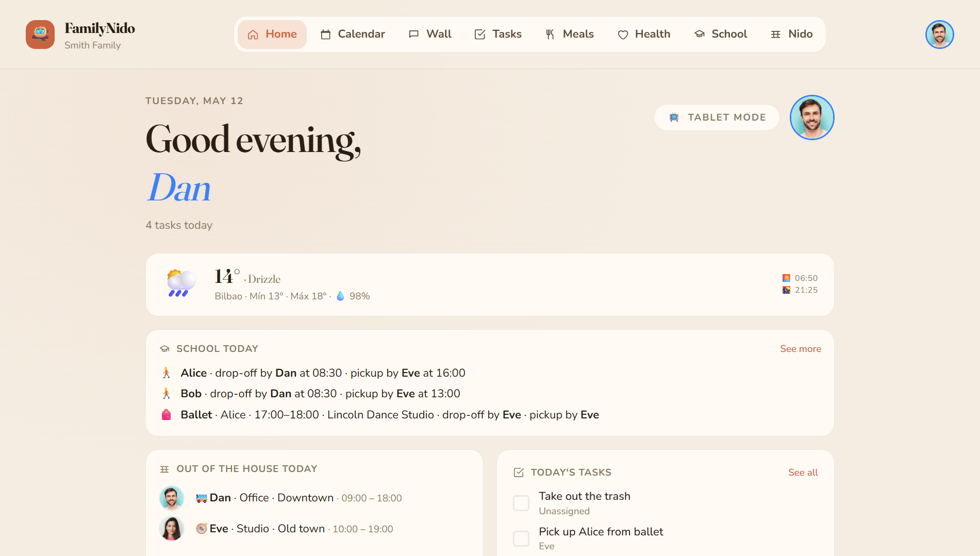Viewport: 980px width, 556px height.
Task: Go to the Wall tab
Action: pyautogui.click(x=430, y=35)
